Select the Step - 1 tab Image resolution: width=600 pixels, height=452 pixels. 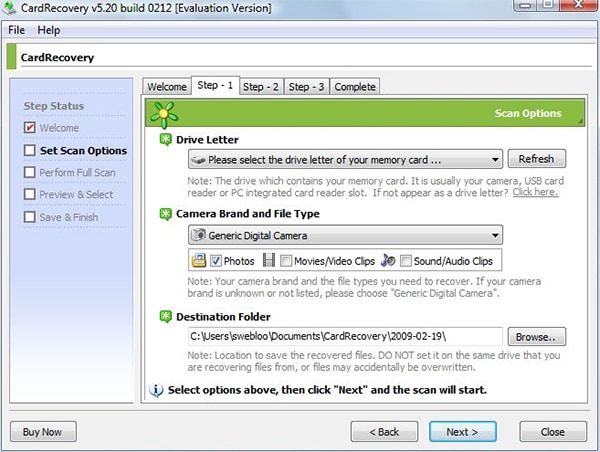click(215, 85)
